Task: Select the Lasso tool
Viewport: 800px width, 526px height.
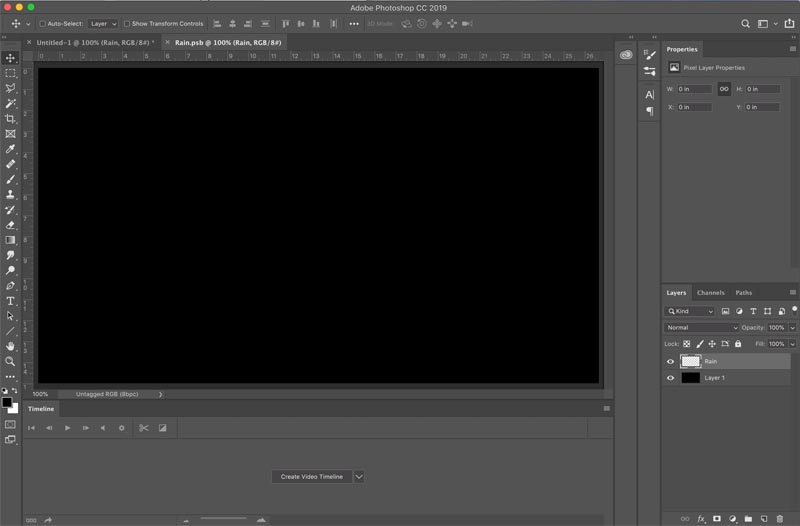Action: coord(10,88)
